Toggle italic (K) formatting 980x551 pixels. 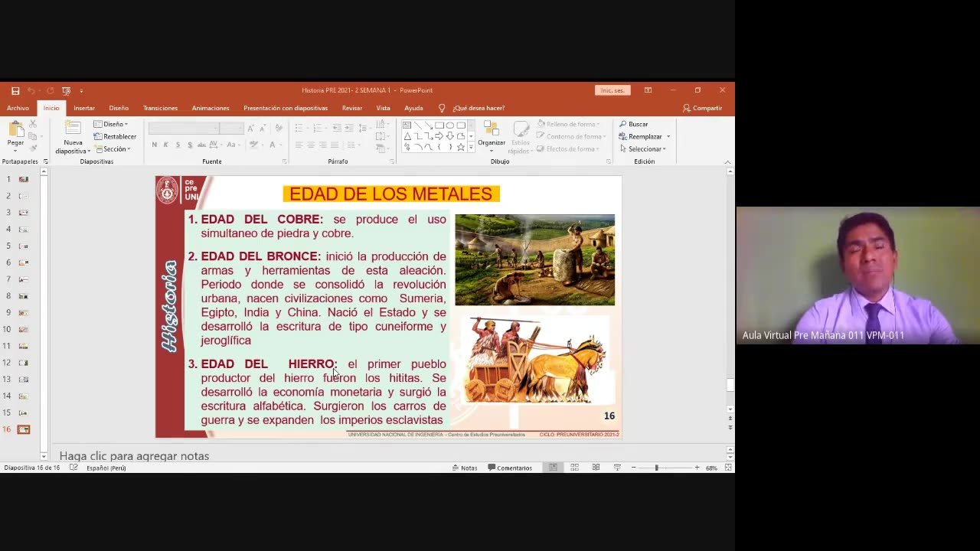(x=166, y=145)
